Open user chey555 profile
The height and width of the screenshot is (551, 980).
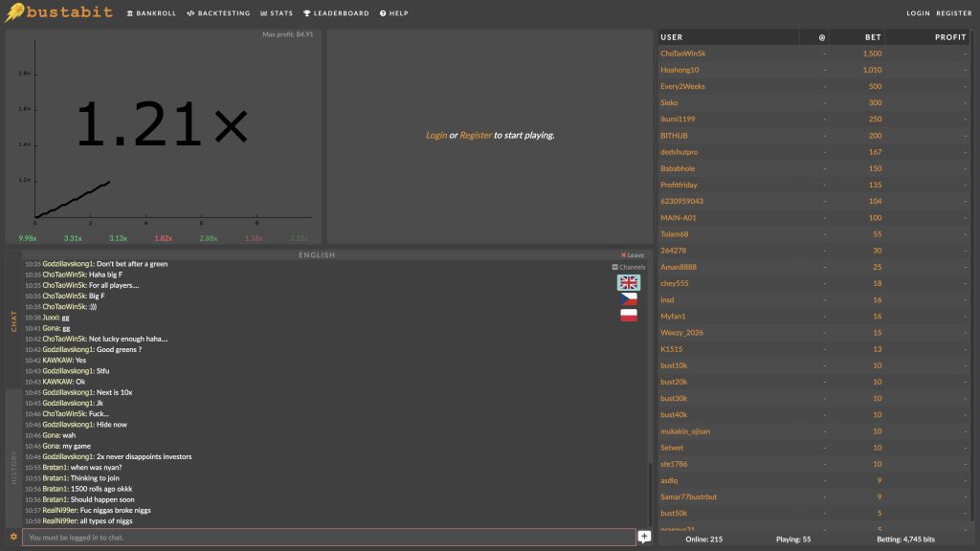pos(675,283)
